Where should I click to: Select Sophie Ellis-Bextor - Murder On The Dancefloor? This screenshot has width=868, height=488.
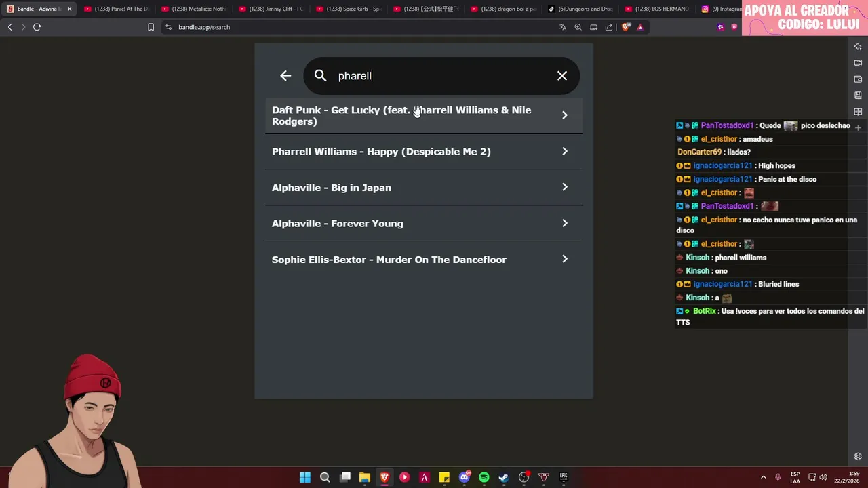(424, 259)
